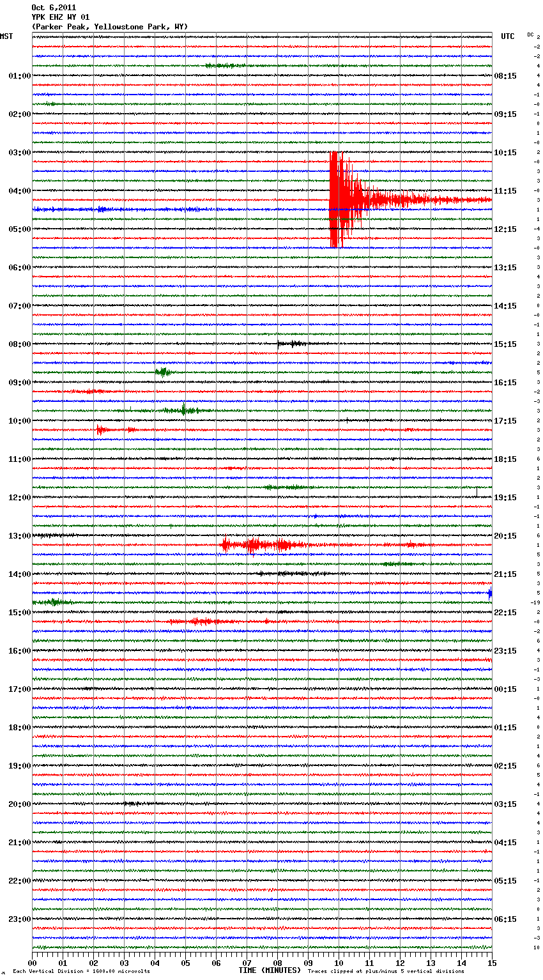This screenshot has height=980, width=543.
Task: Click the '08:00' MST hour label
Action: click(20, 344)
